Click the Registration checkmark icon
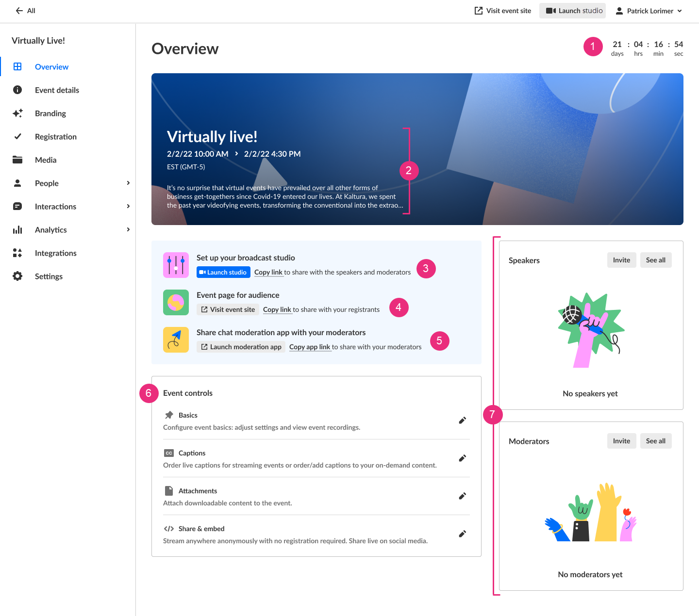Viewport: 699px width, 616px height. coord(17,136)
